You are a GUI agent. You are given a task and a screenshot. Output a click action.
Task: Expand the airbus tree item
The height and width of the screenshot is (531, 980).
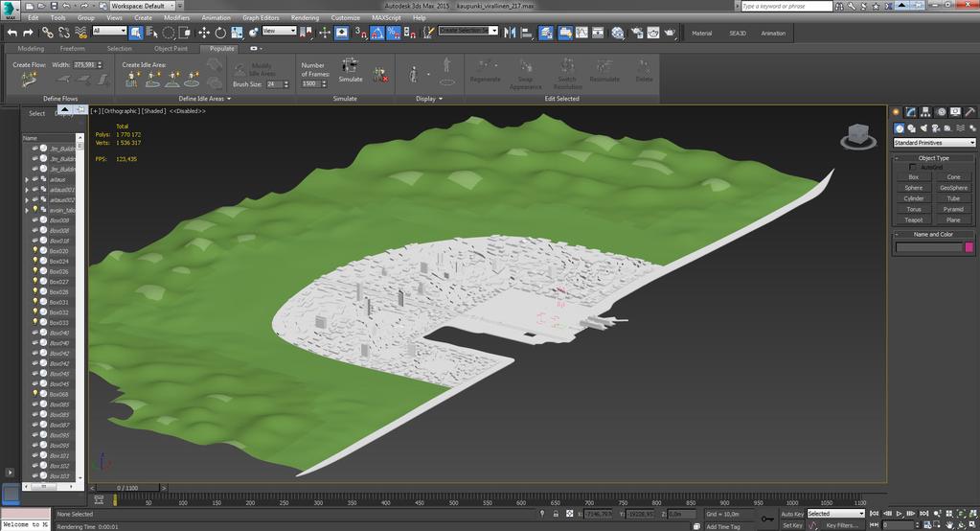[x=27, y=179]
